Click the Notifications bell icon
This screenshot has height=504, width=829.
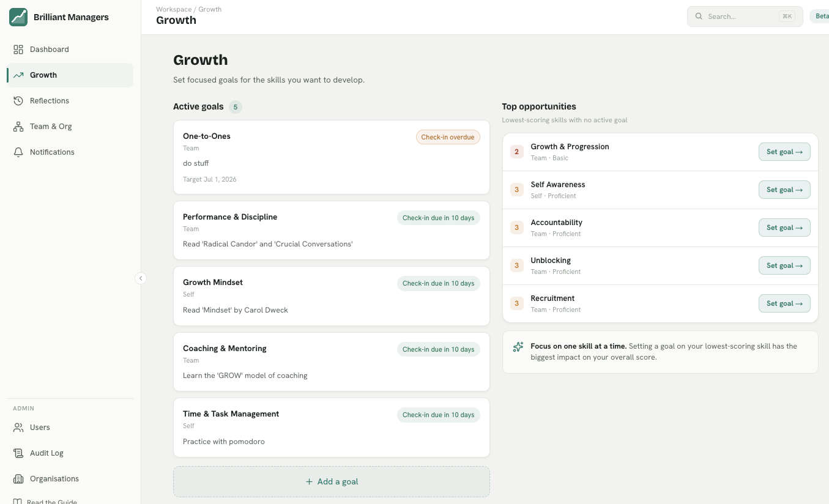pyautogui.click(x=18, y=152)
